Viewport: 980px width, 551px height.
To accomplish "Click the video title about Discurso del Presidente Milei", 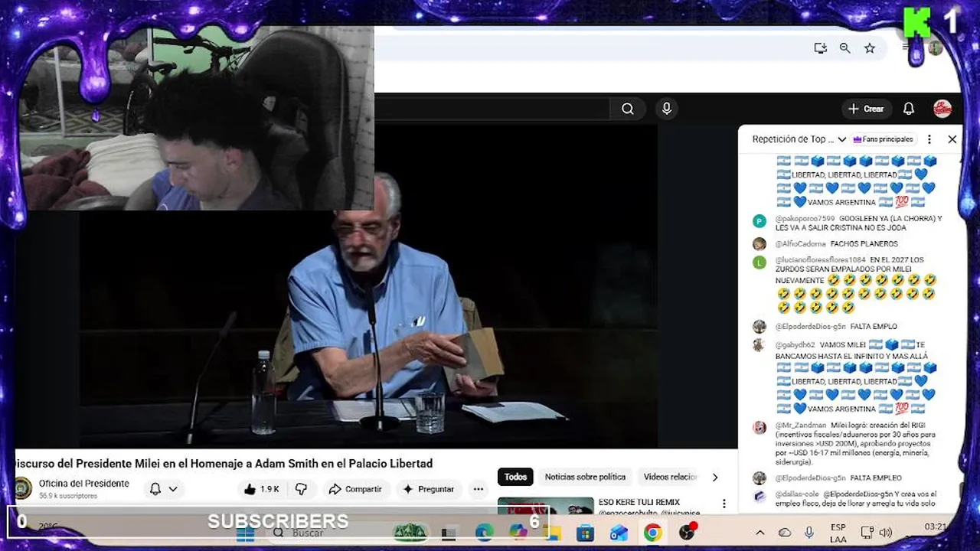I will 224,463.
